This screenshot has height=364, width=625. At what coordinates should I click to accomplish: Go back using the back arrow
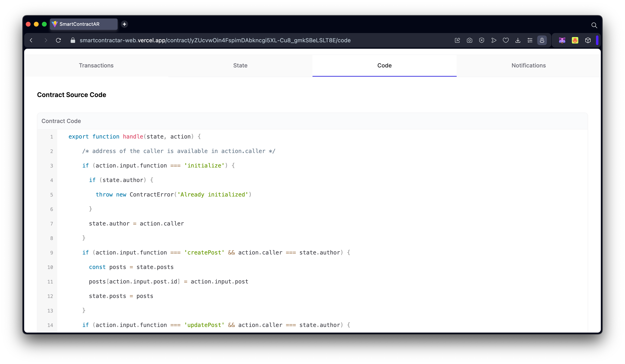tap(31, 40)
